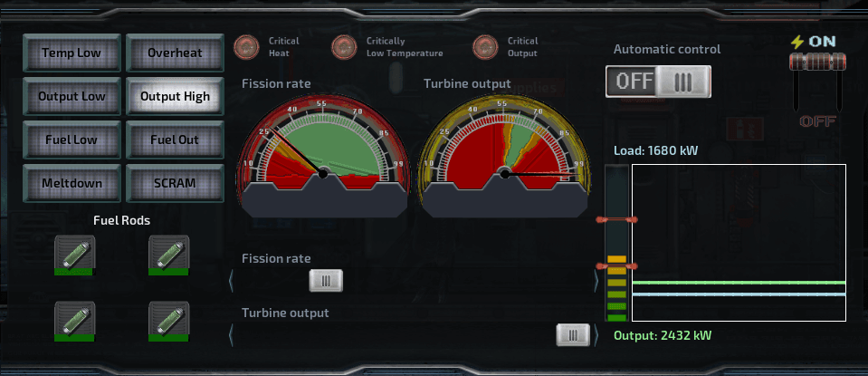Click the highlighted Output High warning
The image size is (868, 376).
(175, 96)
